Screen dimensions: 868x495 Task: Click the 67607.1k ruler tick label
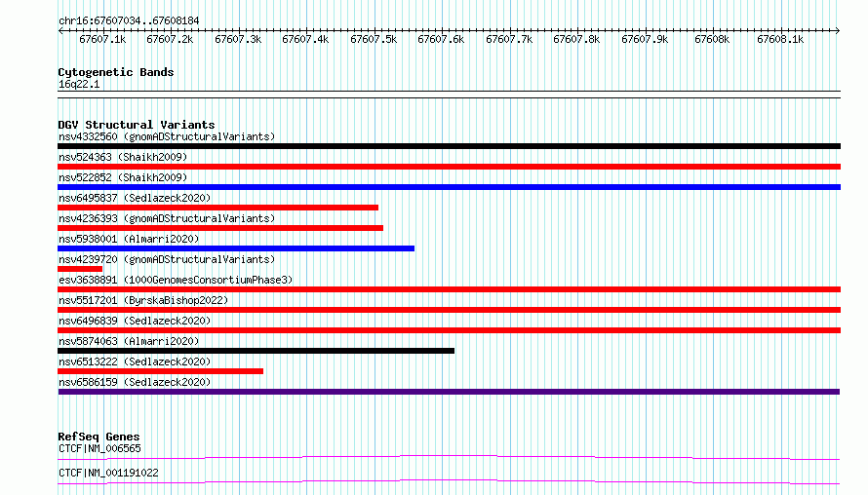[102, 39]
